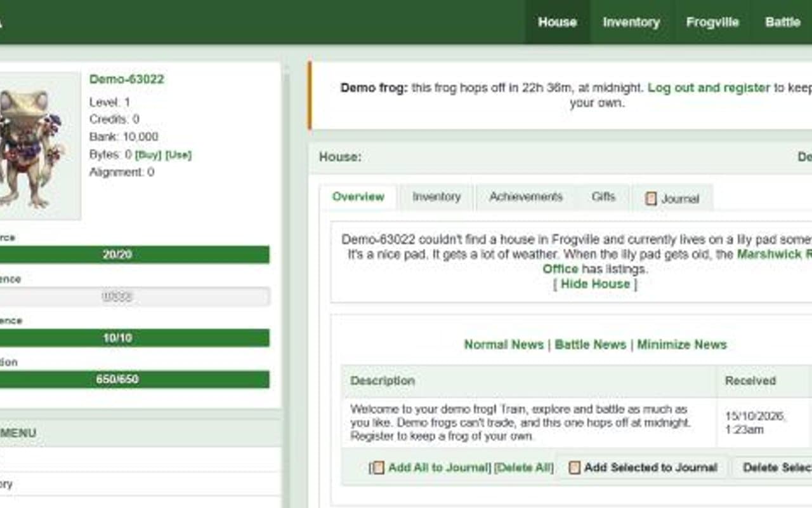The image size is (812, 508).
Task: Click the journal book icon on Journal tab
Action: coord(651,199)
